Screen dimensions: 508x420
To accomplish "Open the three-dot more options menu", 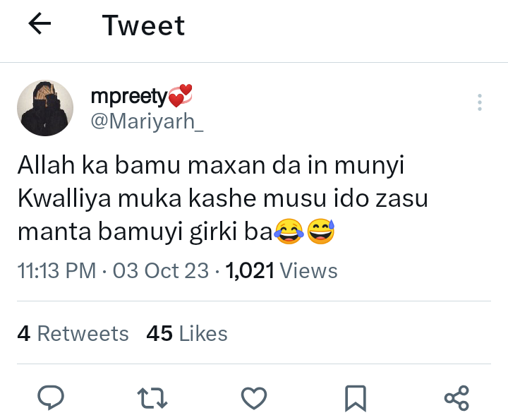I will click(480, 102).
